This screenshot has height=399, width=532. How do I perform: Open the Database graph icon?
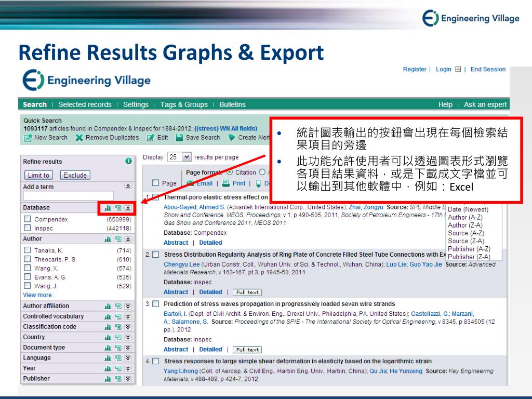(108, 208)
